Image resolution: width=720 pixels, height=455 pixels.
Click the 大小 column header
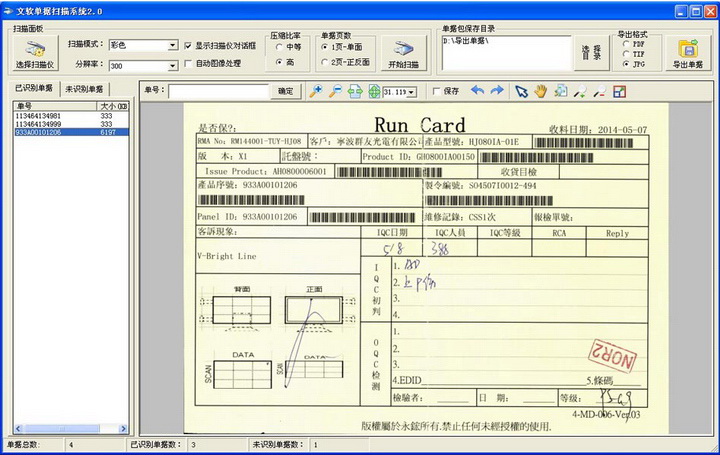(x=113, y=106)
